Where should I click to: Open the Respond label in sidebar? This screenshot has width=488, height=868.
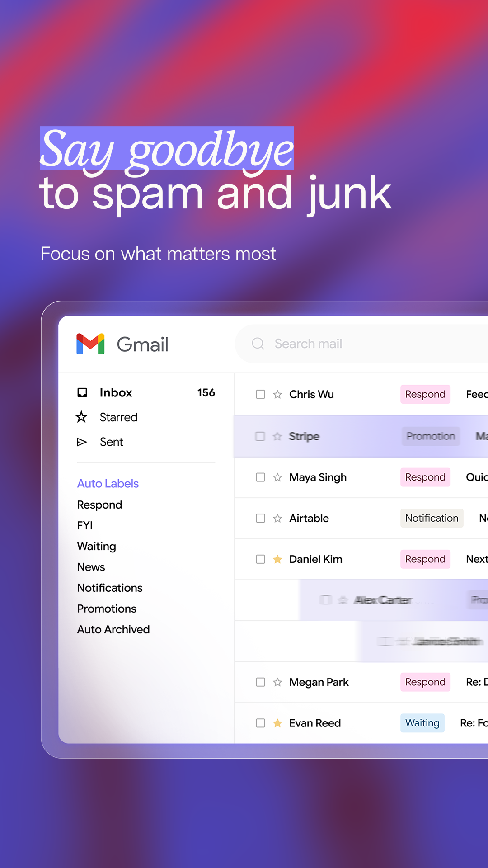click(x=99, y=505)
